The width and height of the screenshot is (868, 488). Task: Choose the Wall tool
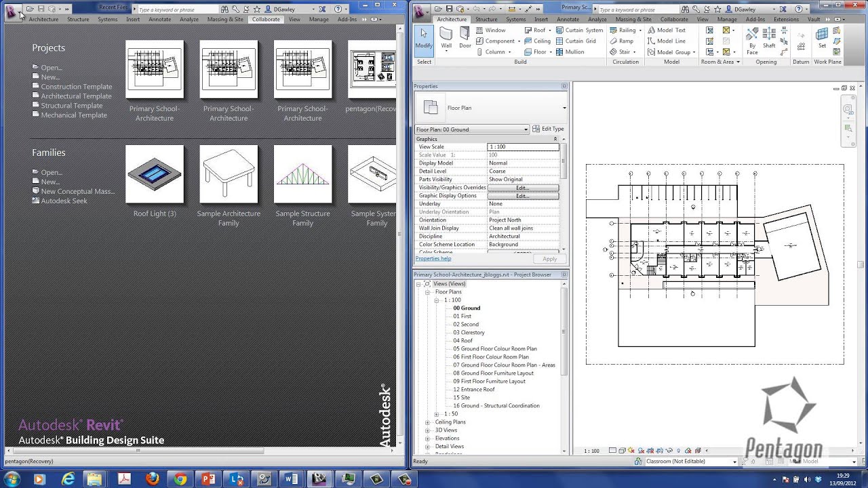(446, 39)
